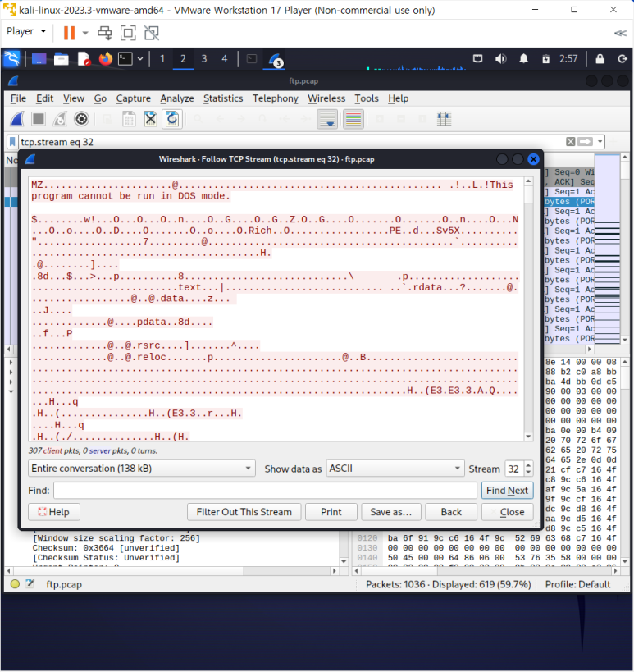Click the Find Next button
This screenshot has height=672, width=634.
(x=507, y=491)
